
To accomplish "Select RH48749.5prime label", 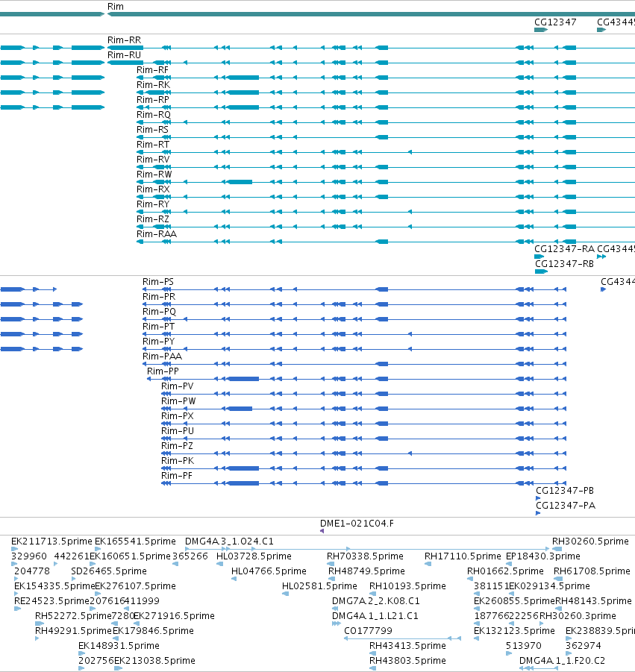I will point(366,571).
